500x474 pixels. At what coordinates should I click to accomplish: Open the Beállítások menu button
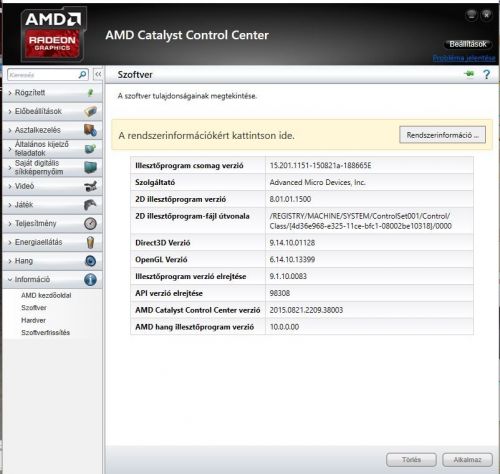[468, 44]
